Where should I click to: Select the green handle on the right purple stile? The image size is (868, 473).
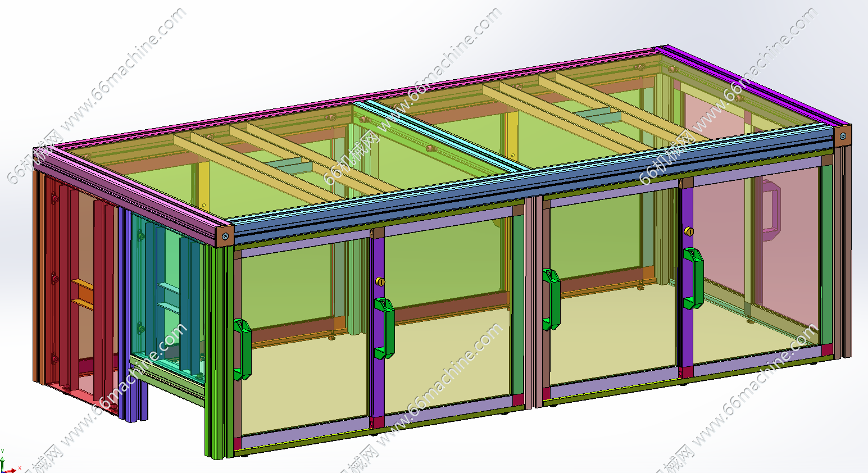(693, 279)
